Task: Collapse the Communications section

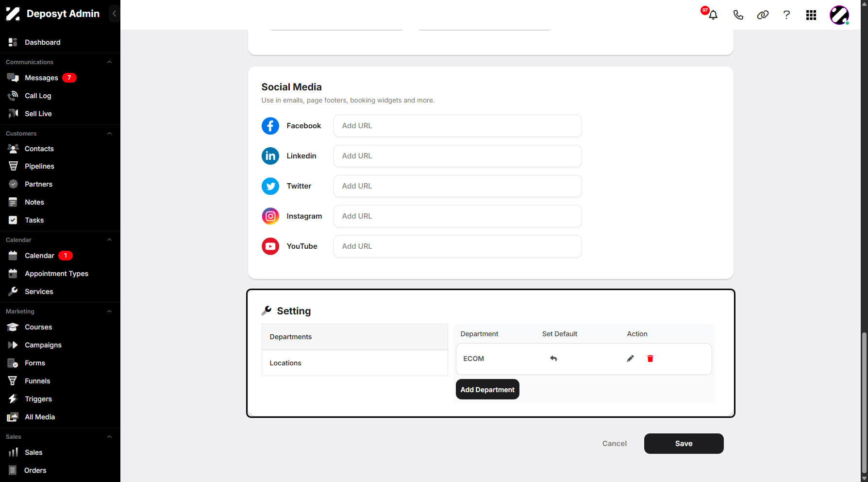Action: 109,62
